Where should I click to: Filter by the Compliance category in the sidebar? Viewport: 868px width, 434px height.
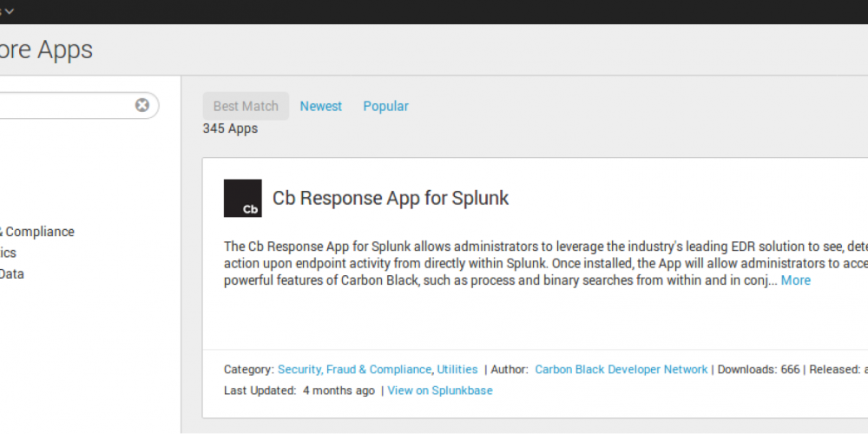click(38, 232)
